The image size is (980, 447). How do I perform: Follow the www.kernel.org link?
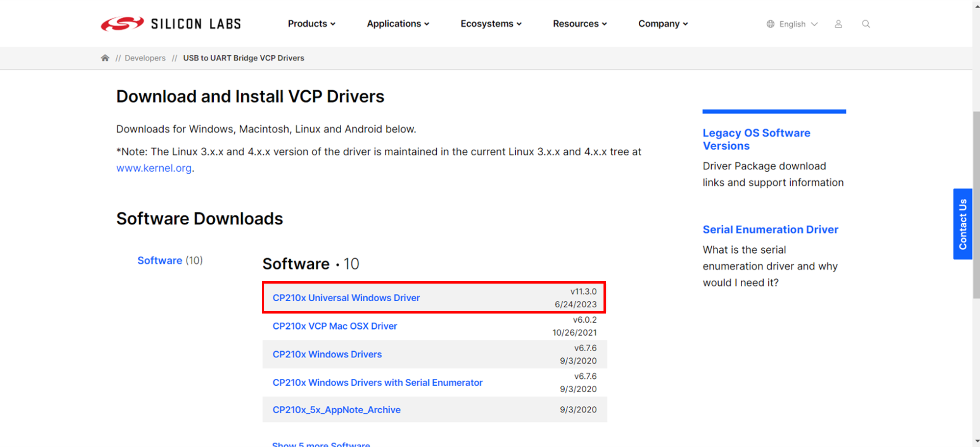[154, 168]
